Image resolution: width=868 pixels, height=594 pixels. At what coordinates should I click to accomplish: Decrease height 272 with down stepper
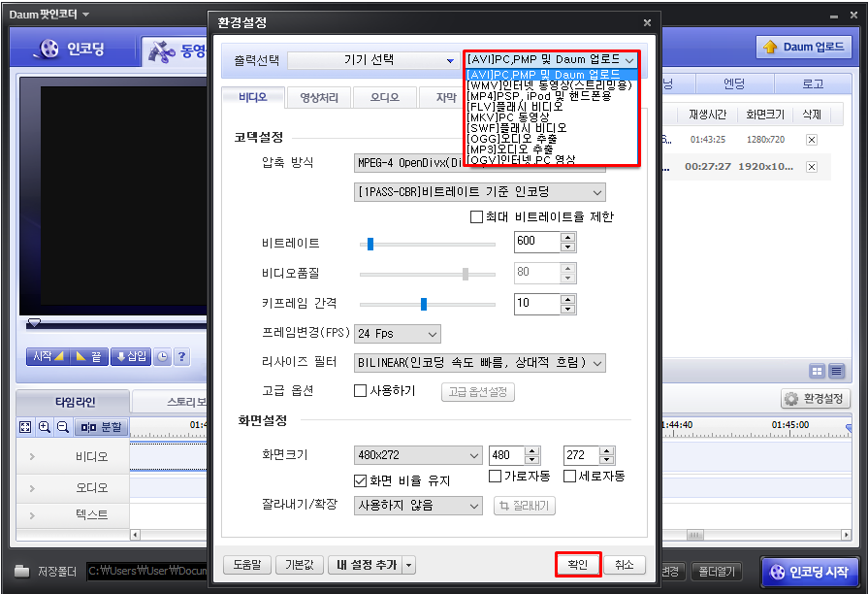pyautogui.click(x=607, y=460)
